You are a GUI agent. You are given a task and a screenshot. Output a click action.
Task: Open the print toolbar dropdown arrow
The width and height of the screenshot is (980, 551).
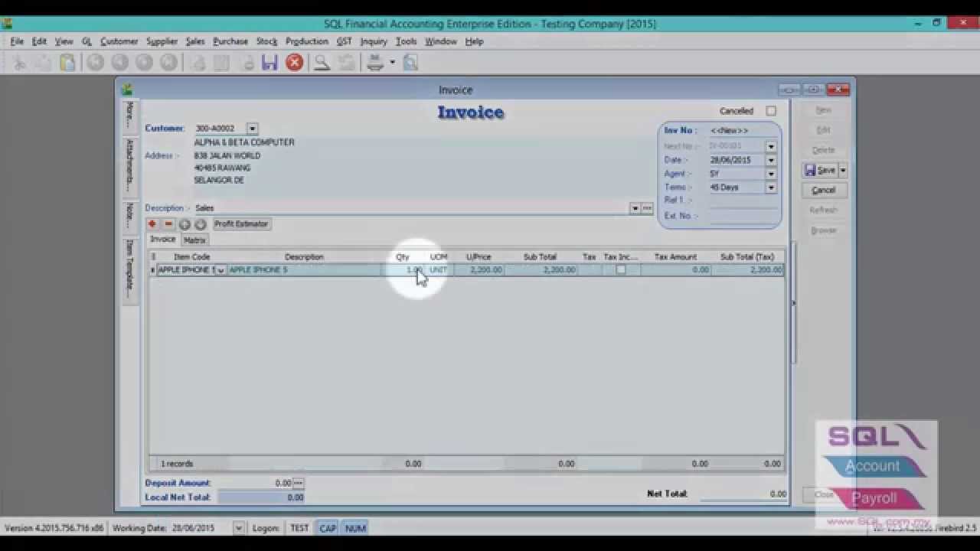[392, 63]
